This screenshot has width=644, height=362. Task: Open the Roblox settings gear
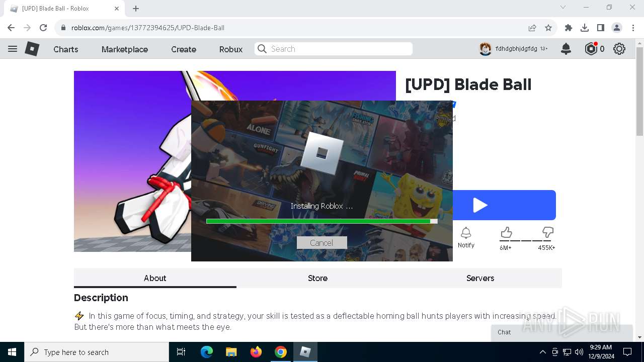tap(619, 49)
